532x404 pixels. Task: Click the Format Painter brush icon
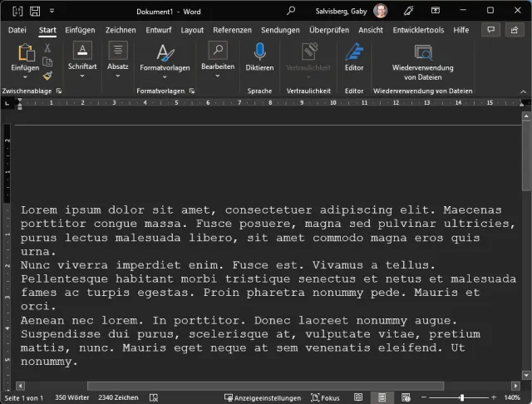pyautogui.click(x=47, y=75)
